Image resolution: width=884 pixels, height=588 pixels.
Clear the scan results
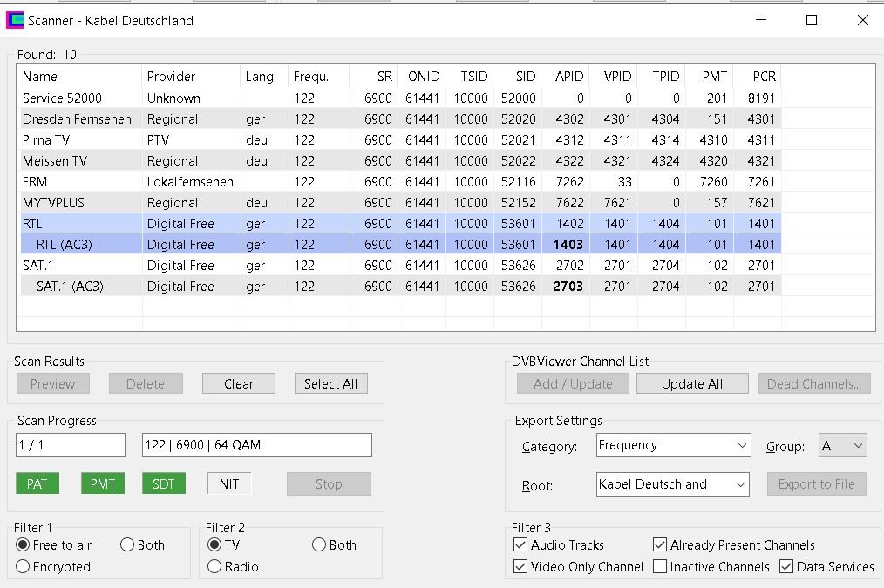(x=239, y=384)
